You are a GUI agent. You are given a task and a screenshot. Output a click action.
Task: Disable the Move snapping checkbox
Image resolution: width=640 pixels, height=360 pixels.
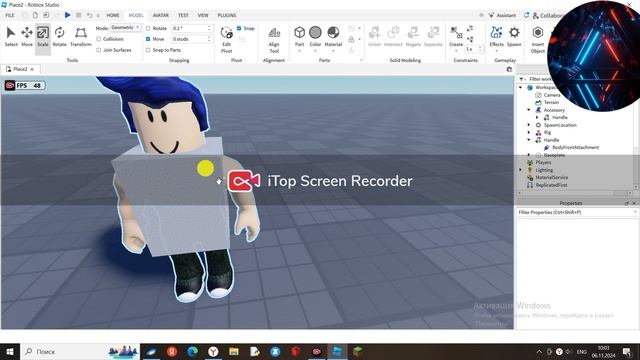tap(148, 39)
